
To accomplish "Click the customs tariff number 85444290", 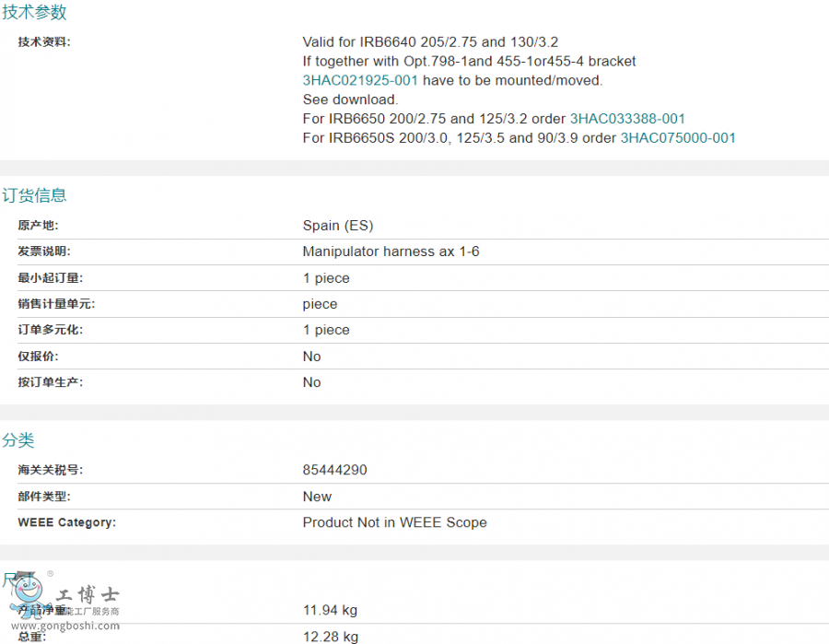I will (x=334, y=470).
